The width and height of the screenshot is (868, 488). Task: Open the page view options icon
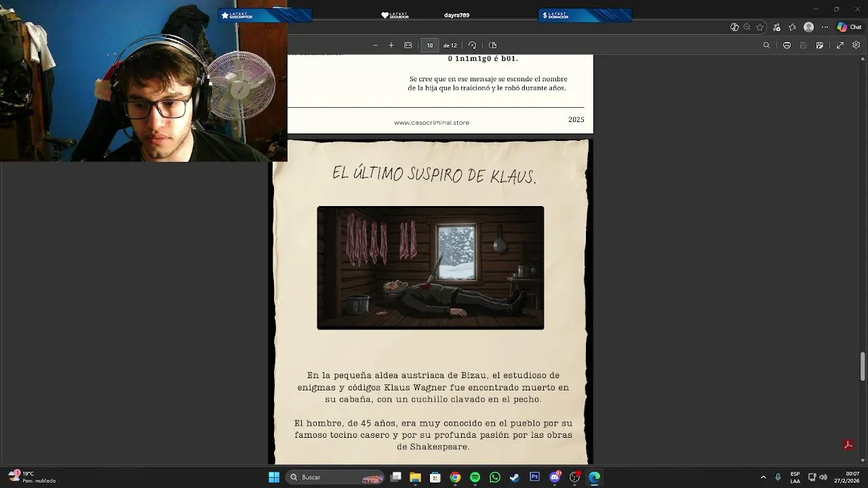(493, 45)
